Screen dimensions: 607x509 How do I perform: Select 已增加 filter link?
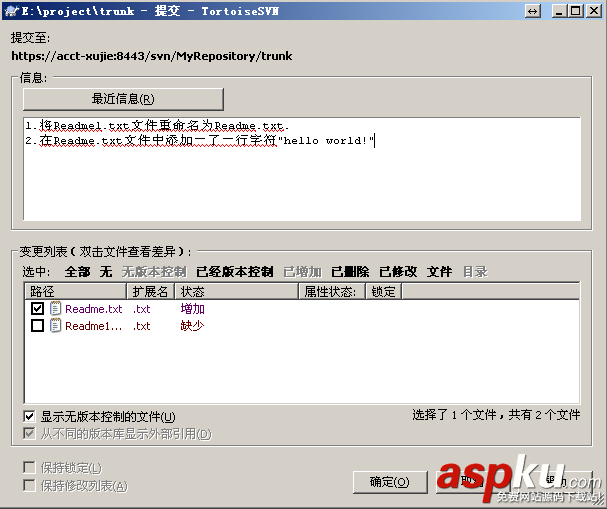(x=302, y=271)
